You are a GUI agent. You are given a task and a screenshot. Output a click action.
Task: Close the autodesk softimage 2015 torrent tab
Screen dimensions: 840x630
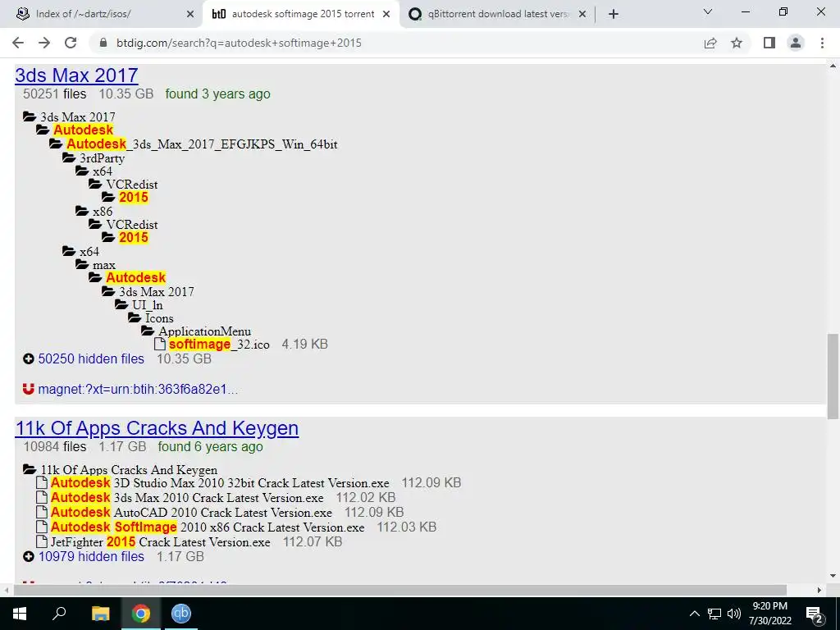pos(386,15)
